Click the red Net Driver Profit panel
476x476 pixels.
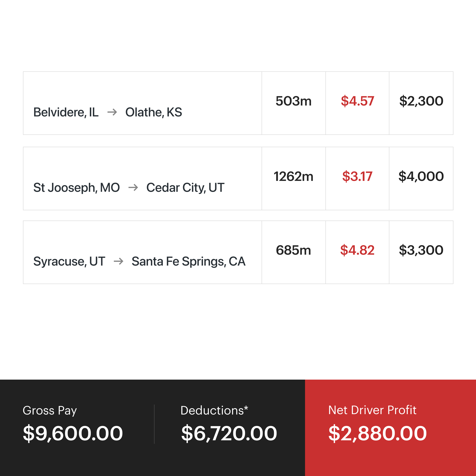(x=390, y=427)
